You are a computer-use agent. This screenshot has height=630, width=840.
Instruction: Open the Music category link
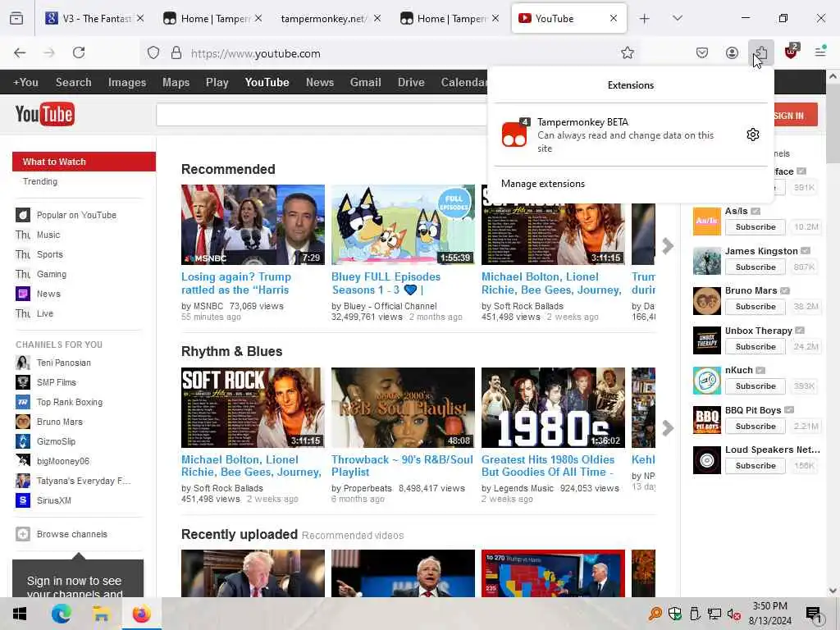(x=48, y=235)
